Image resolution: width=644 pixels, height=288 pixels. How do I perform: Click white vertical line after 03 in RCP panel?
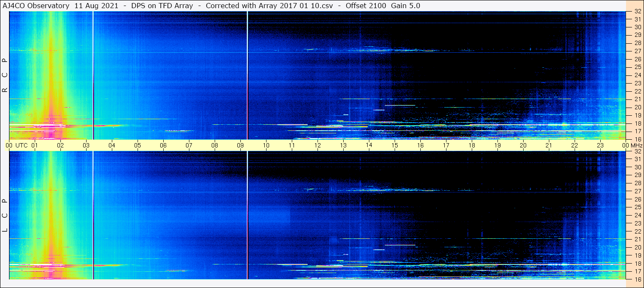93,75
